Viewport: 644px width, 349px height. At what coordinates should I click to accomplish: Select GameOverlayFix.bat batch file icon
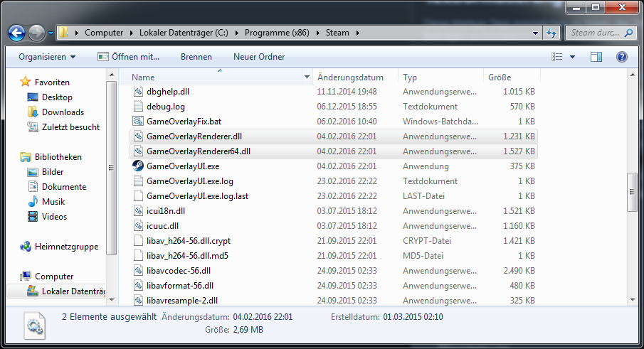point(137,122)
